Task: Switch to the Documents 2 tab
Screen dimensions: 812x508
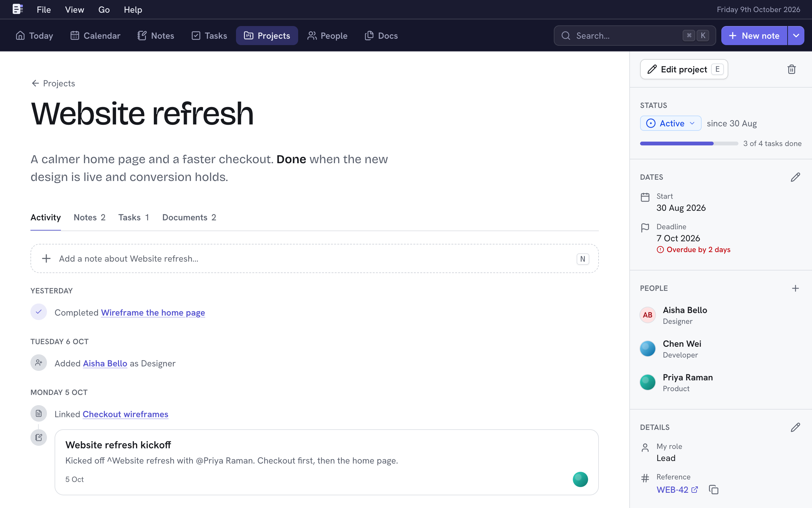Action: pos(189,217)
